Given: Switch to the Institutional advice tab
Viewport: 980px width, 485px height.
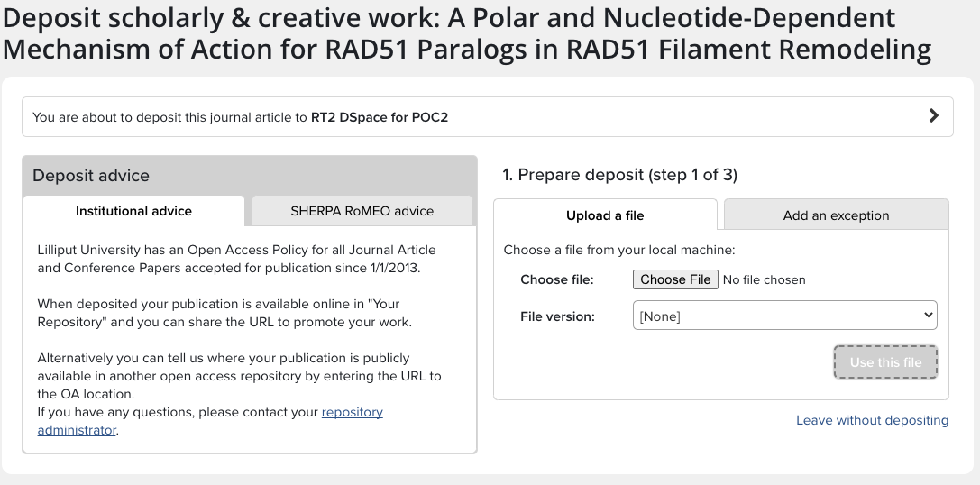Looking at the screenshot, I should [x=133, y=211].
